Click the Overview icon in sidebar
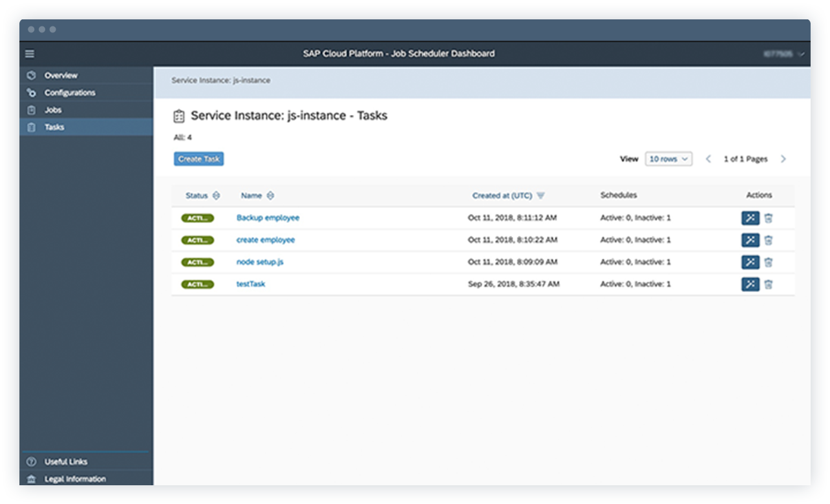The height and width of the screenshot is (504, 830). [x=31, y=76]
